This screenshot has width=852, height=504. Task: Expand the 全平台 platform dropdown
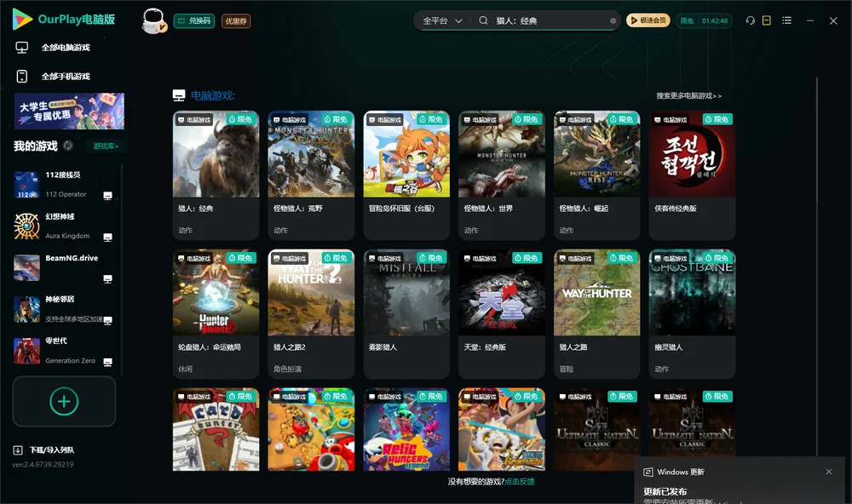pyautogui.click(x=442, y=20)
